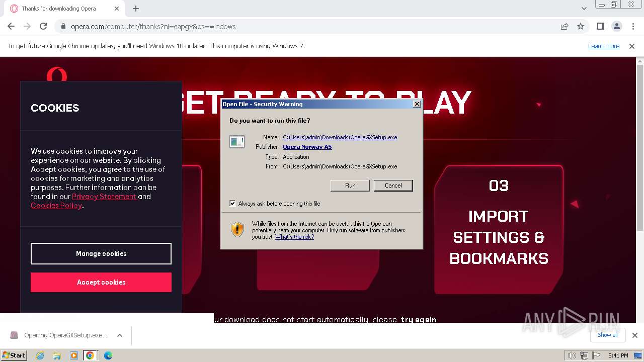Bookmark this page with the star
The image size is (644, 362).
coord(581,26)
